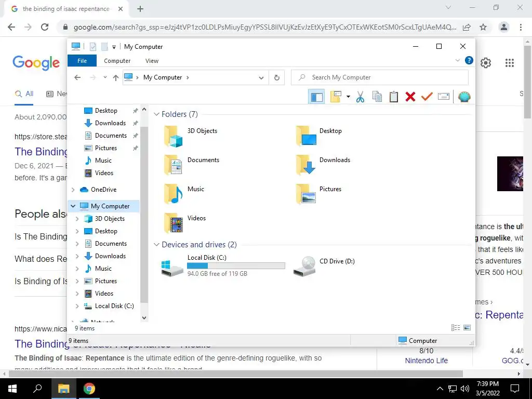Click the Search My Computer field
The height and width of the screenshot is (399, 532).
380,77
